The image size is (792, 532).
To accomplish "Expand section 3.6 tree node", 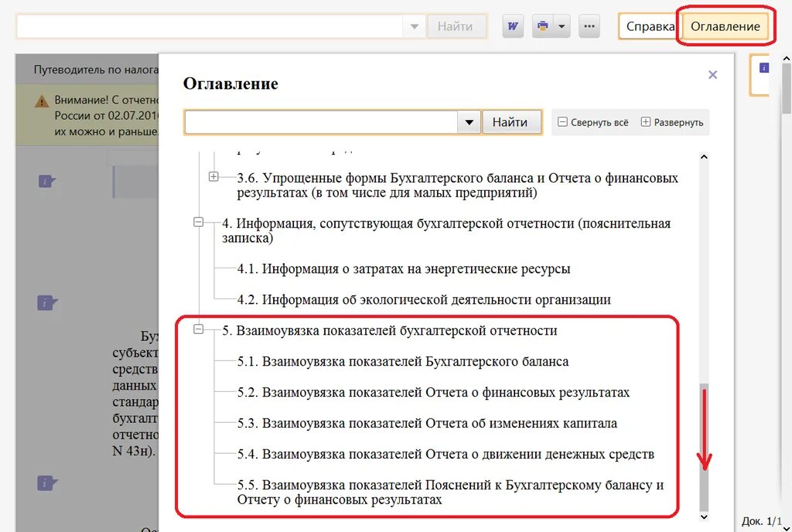I will (213, 176).
